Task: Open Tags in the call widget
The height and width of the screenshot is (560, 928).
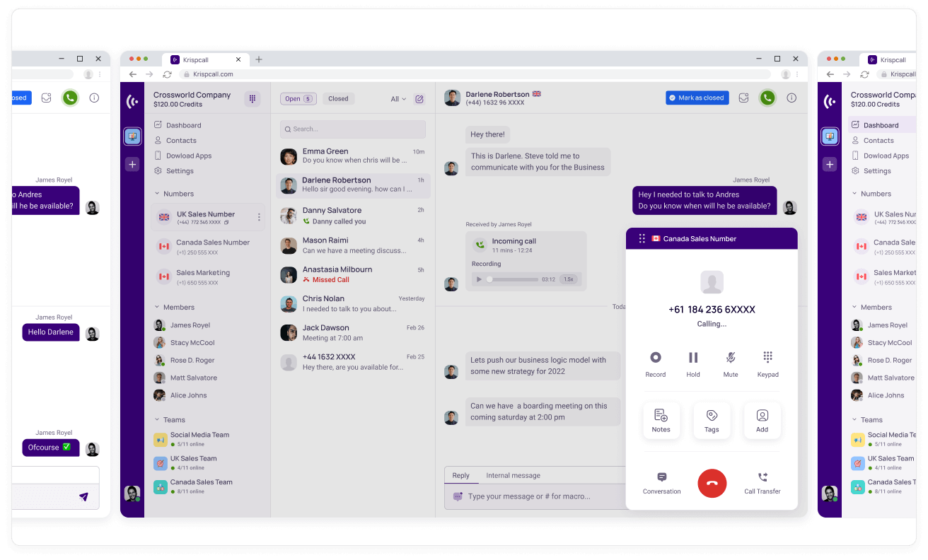Action: click(712, 421)
